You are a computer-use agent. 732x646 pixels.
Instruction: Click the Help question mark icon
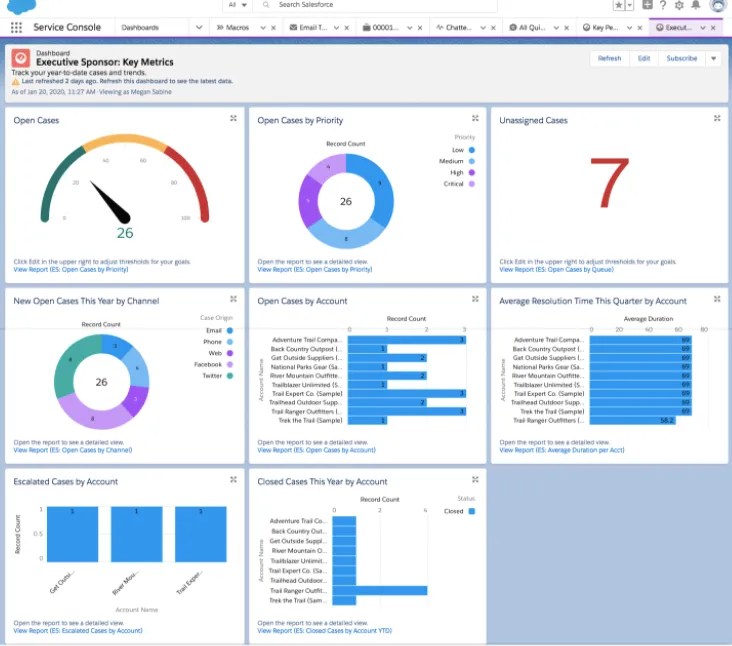pos(663,6)
